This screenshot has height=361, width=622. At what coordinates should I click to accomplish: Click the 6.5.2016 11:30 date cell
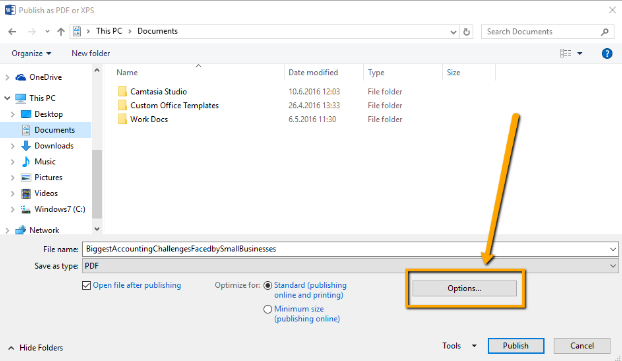312,119
